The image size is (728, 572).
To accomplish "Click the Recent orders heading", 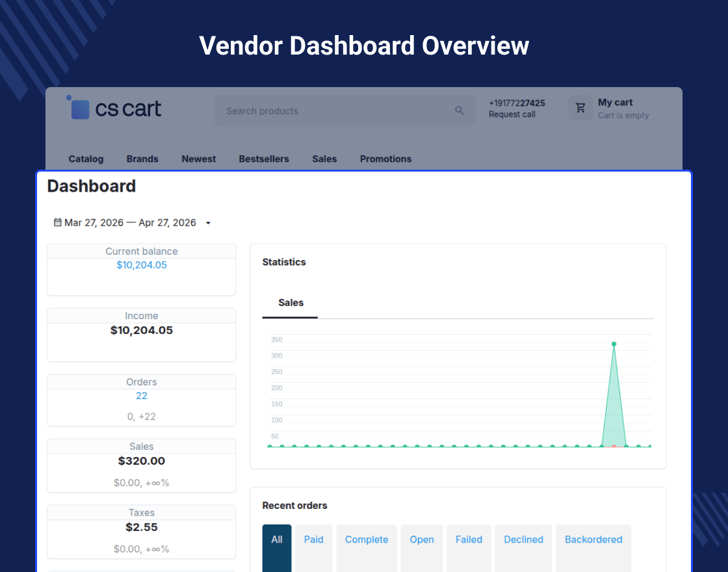I will 295,506.
